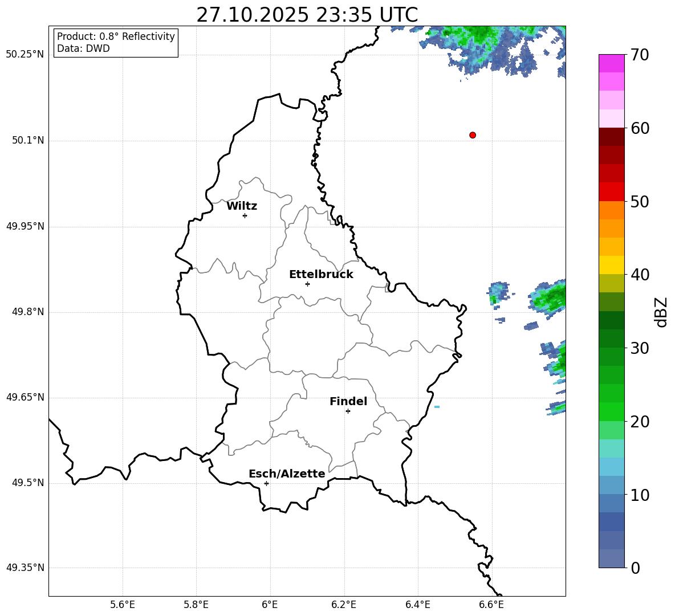The height and width of the screenshot is (616, 675).
Task: Click the 0 colorbar tick label
Action: pos(636,568)
